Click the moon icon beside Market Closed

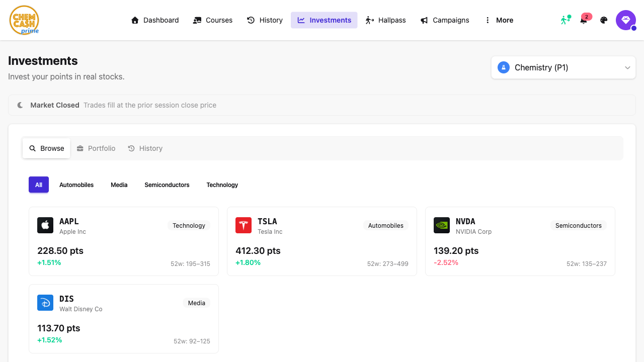(20, 105)
